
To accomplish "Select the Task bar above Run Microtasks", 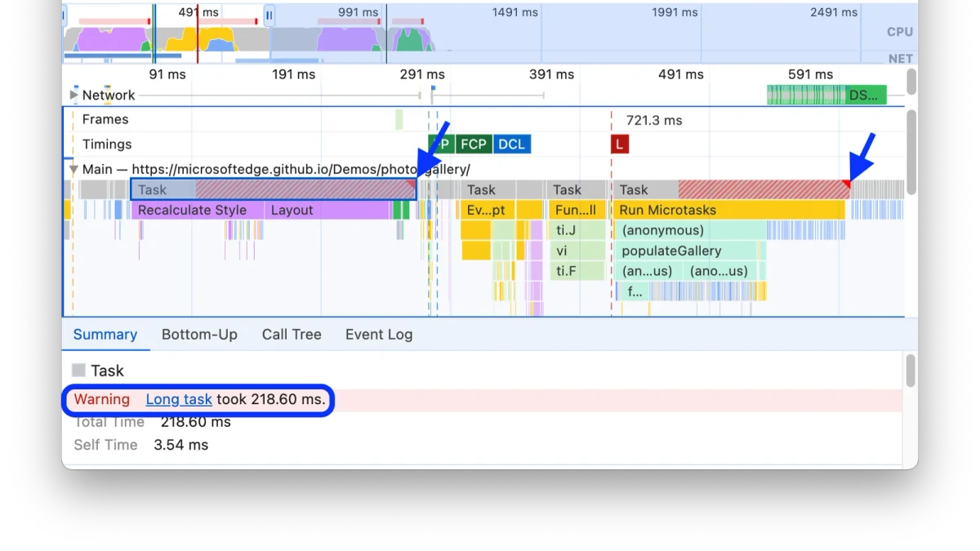I will tap(730, 189).
